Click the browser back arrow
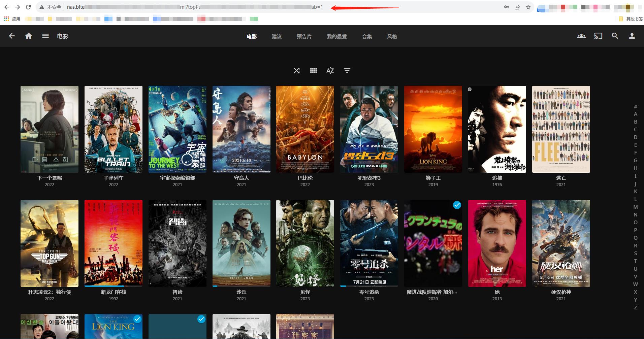644x339 pixels. coord(7,7)
